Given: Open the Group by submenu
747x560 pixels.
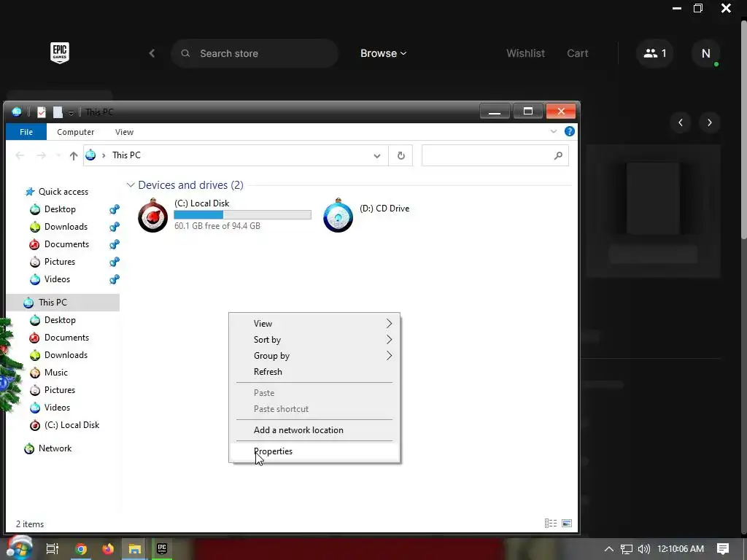Looking at the screenshot, I should point(314,356).
